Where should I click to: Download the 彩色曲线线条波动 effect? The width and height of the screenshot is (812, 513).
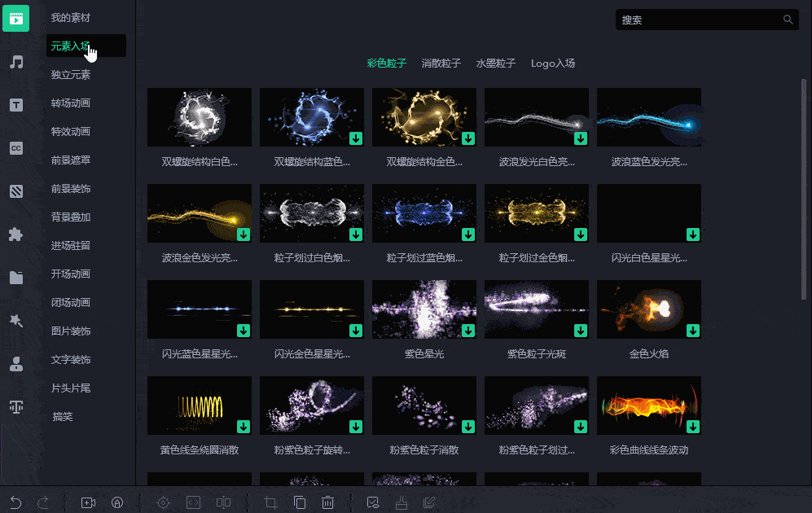click(693, 427)
